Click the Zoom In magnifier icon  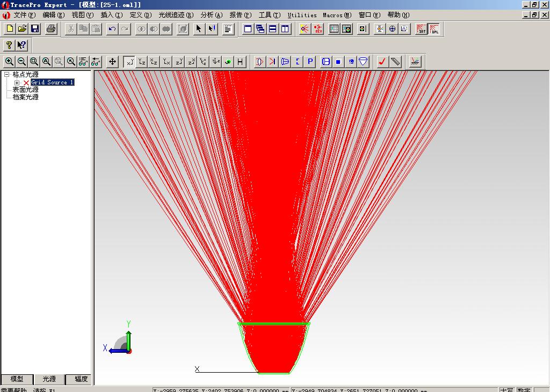click(9, 62)
